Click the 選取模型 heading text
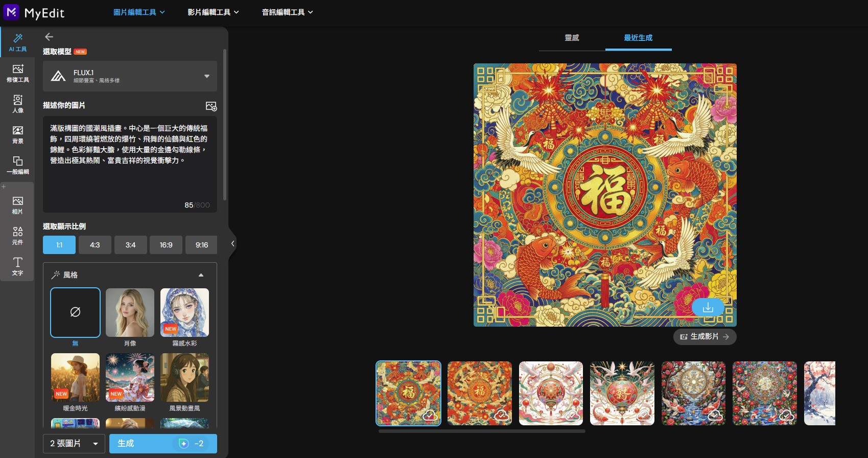The height and width of the screenshot is (458, 868). tap(57, 52)
